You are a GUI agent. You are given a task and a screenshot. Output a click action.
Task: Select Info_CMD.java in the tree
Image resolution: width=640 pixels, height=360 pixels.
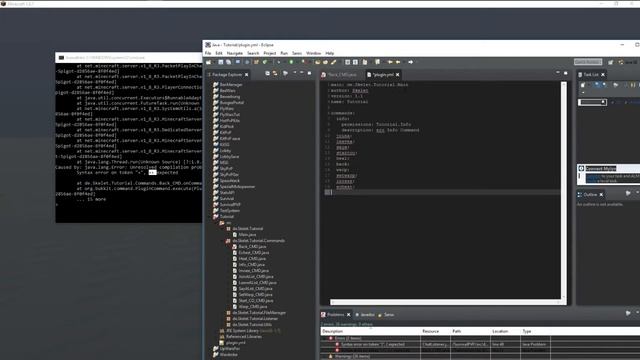[248, 264]
